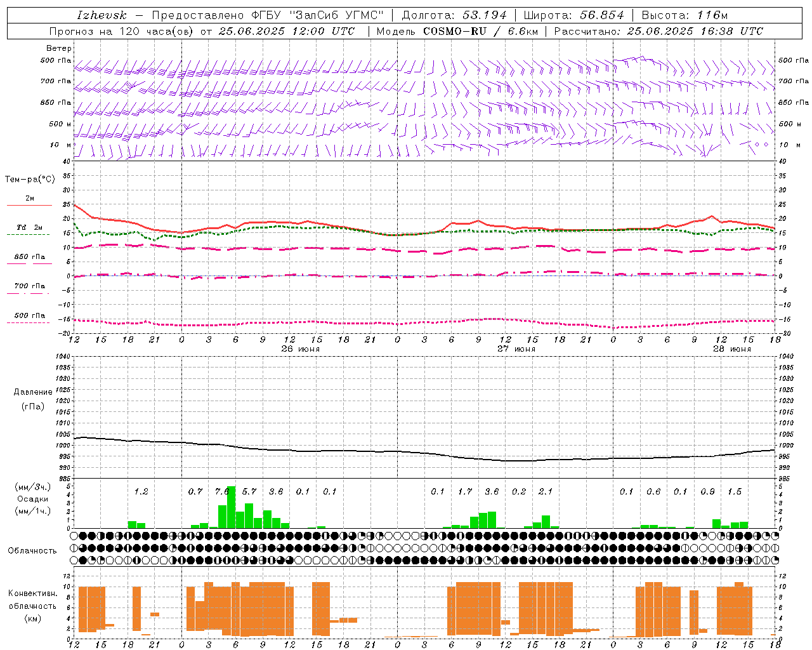
Task: Click the 0.6 precipitation total
Action: point(653,492)
